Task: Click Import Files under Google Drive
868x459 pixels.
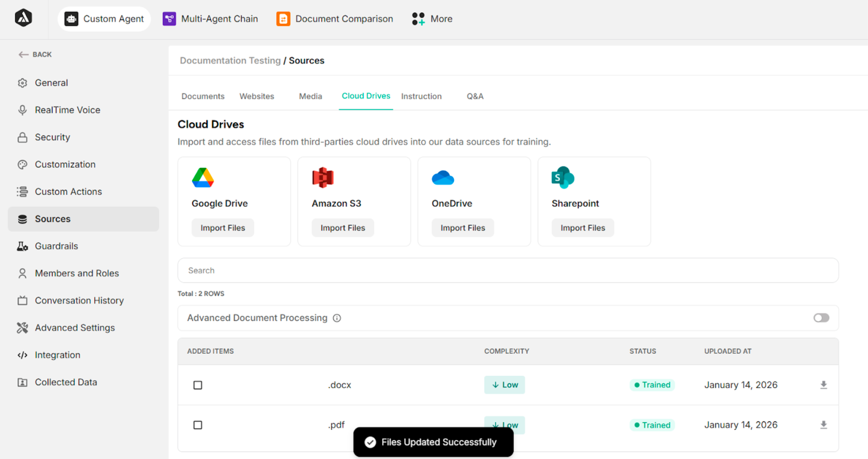Action: click(222, 228)
